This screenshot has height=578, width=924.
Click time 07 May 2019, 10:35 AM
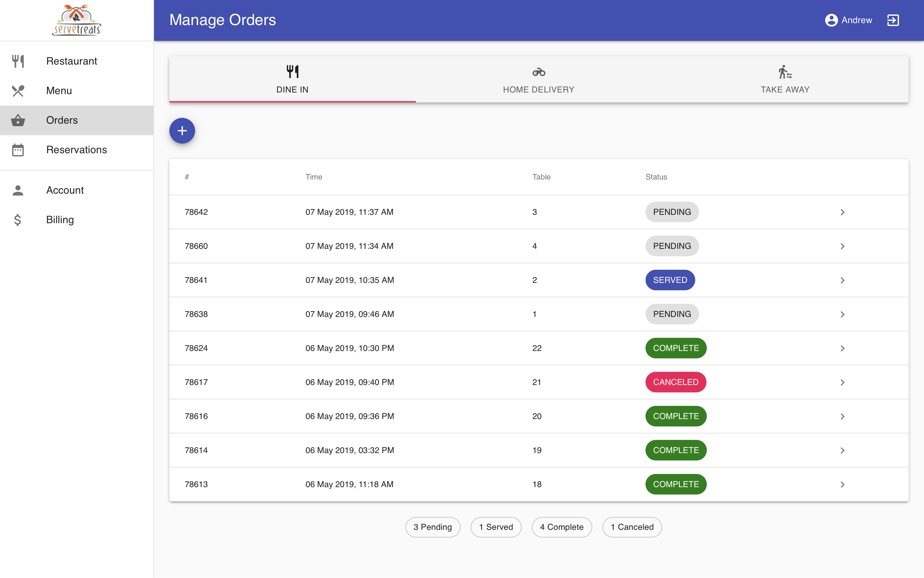[350, 280]
